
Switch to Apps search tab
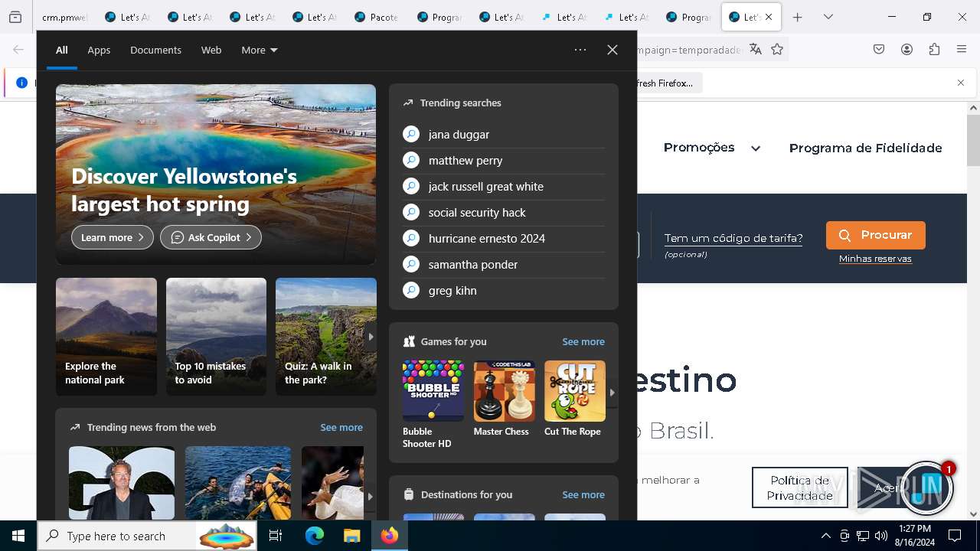click(x=99, y=50)
